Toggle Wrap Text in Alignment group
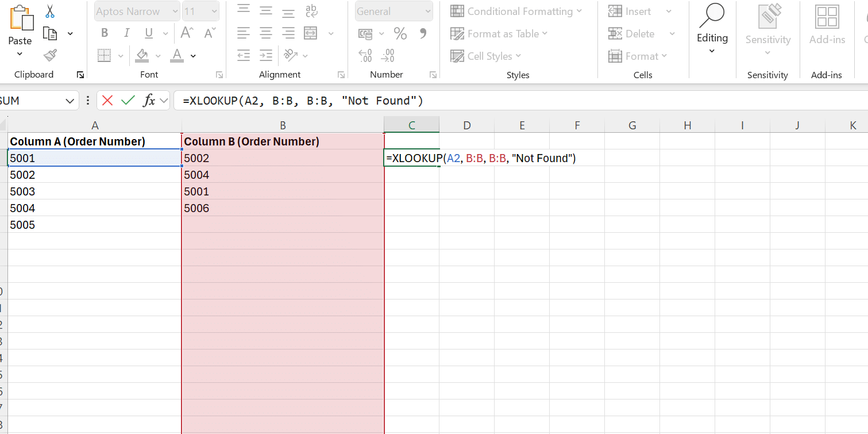868x434 pixels. [311, 11]
